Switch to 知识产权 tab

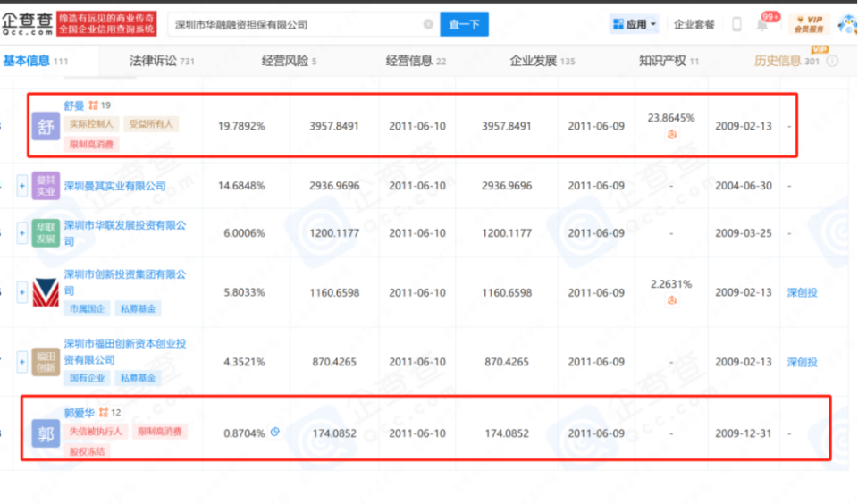[x=669, y=61]
